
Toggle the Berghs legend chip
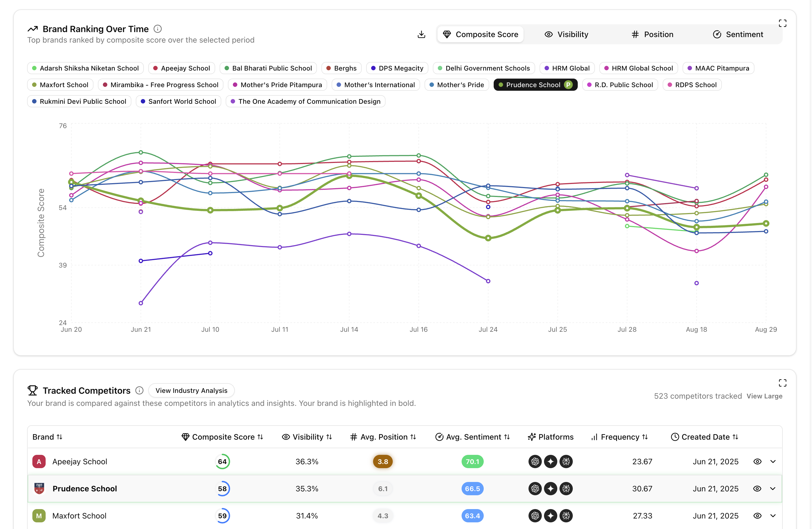341,68
